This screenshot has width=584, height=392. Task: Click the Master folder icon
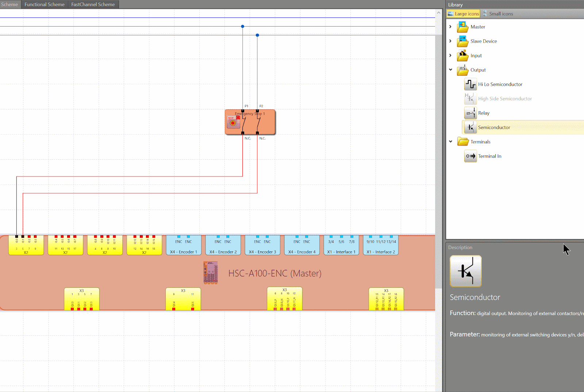pos(462,27)
